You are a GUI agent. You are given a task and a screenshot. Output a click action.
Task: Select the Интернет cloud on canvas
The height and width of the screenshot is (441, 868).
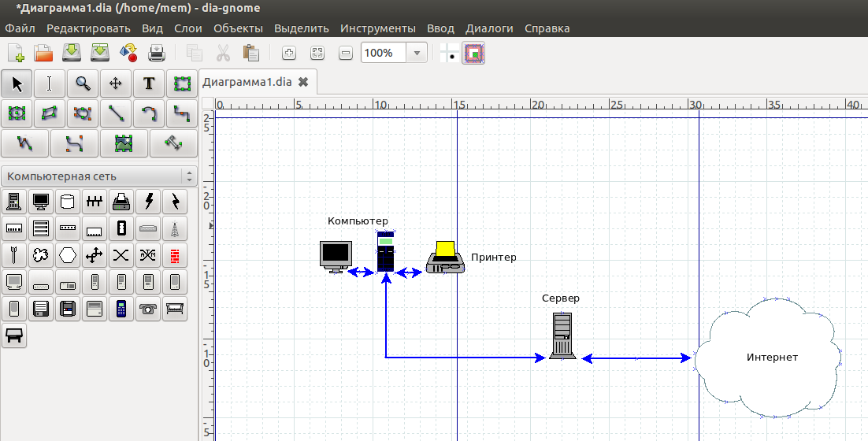pos(768,358)
